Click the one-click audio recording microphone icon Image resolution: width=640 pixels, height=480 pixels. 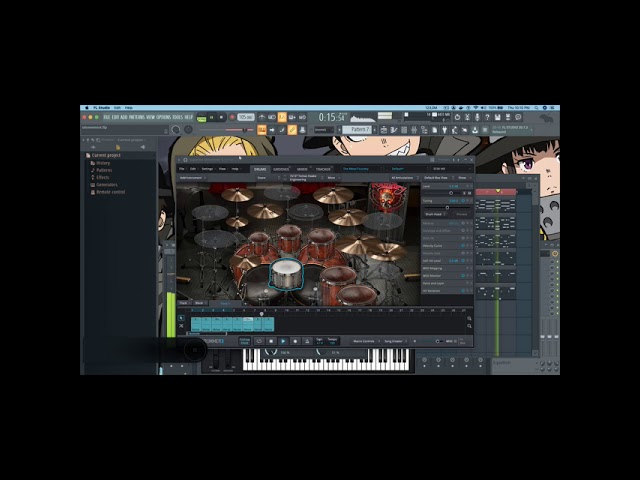477,117
